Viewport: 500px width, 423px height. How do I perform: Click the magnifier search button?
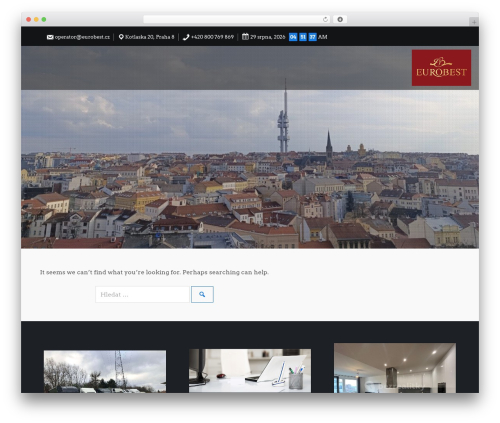pos(202,294)
